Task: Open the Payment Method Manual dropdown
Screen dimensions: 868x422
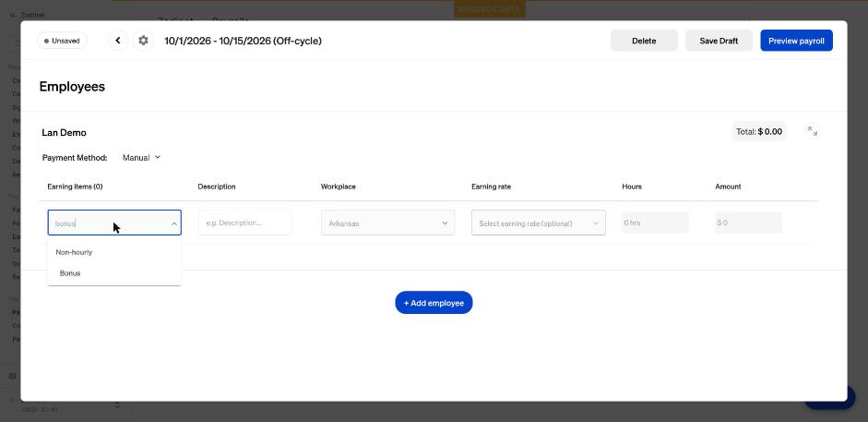Action: coord(141,158)
